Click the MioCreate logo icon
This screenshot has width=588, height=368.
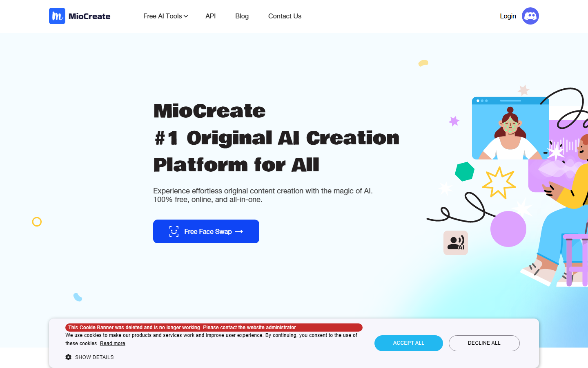tap(57, 16)
